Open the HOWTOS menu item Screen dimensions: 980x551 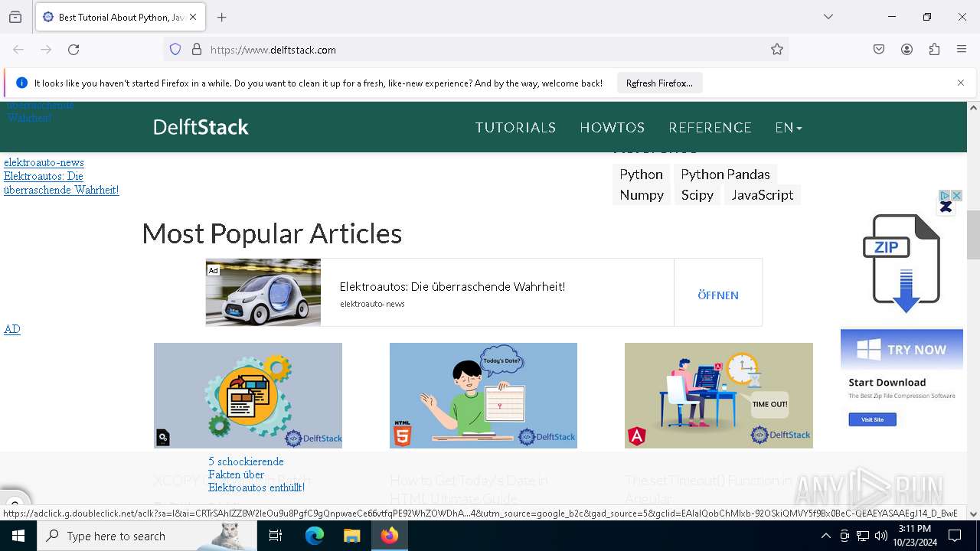tap(612, 128)
